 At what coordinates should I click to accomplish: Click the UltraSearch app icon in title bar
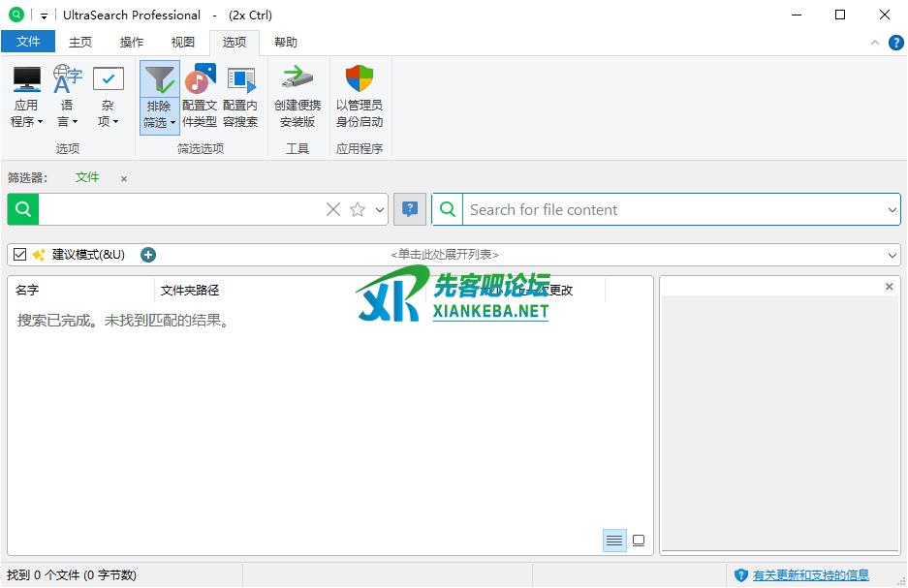click(16, 15)
